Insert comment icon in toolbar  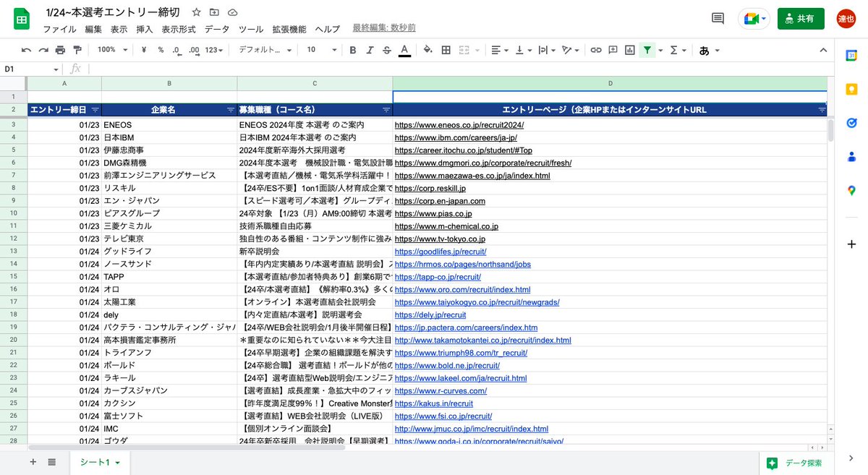(613, 50)
